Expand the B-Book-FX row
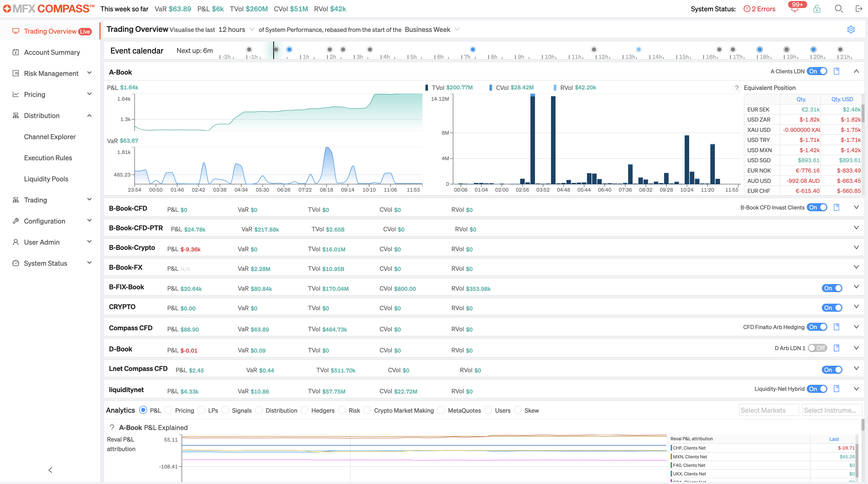 pos(856,267)
